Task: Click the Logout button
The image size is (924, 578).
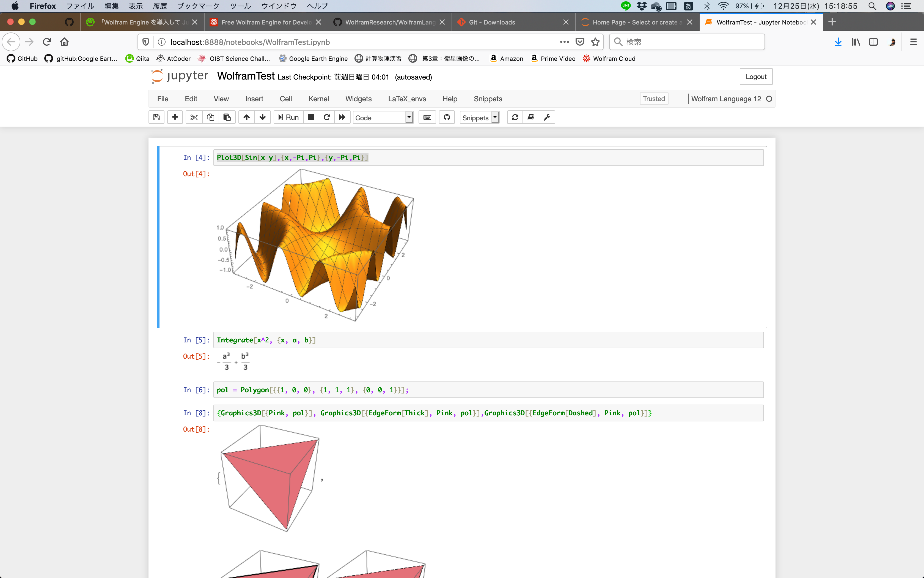Action: click(x=756, y=77)
